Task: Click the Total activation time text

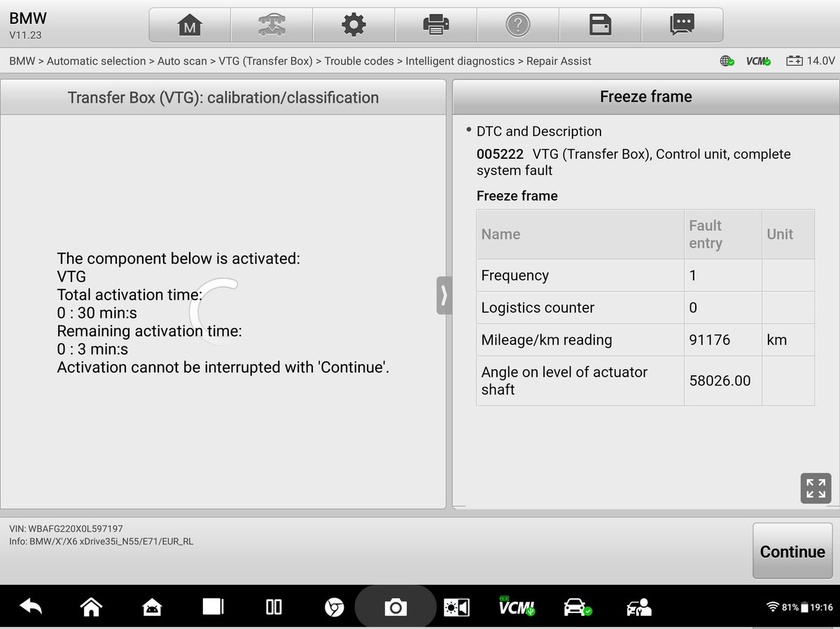Action: tap(129, 295)
